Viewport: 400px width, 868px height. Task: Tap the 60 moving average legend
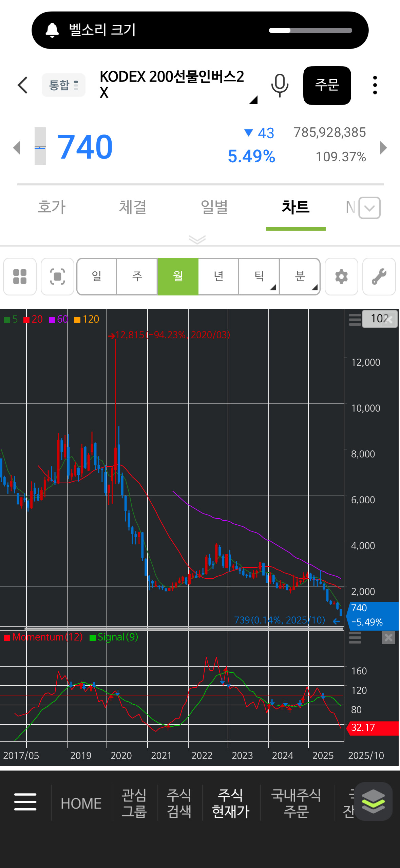click(59, 319)
